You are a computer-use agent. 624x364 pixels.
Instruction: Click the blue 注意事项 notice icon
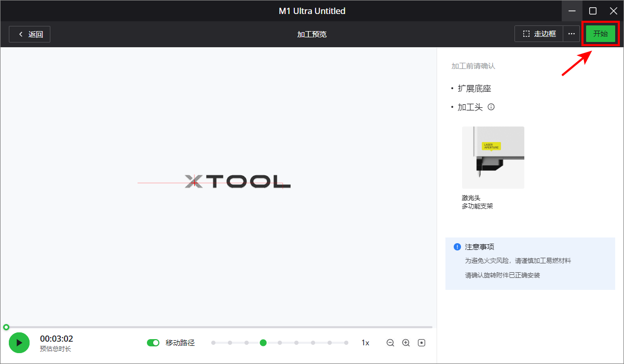(x=457, y=247)
